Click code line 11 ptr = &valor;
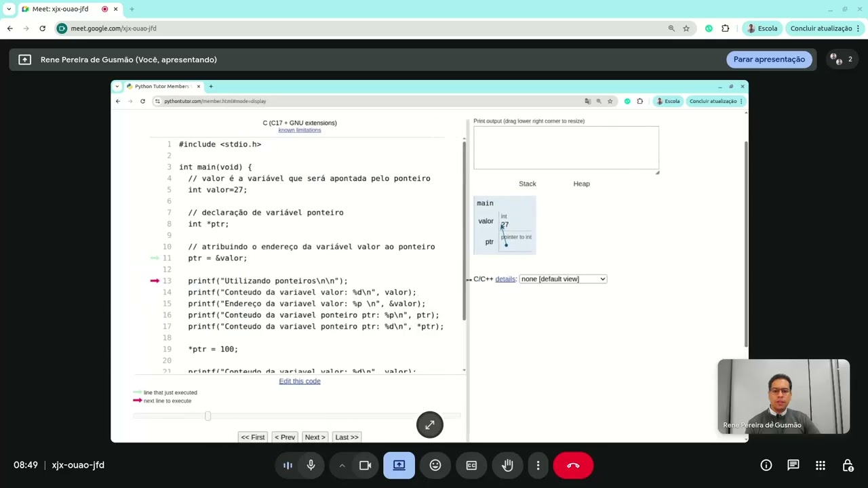This screenshot has width=868, height=488. [218, 258]
